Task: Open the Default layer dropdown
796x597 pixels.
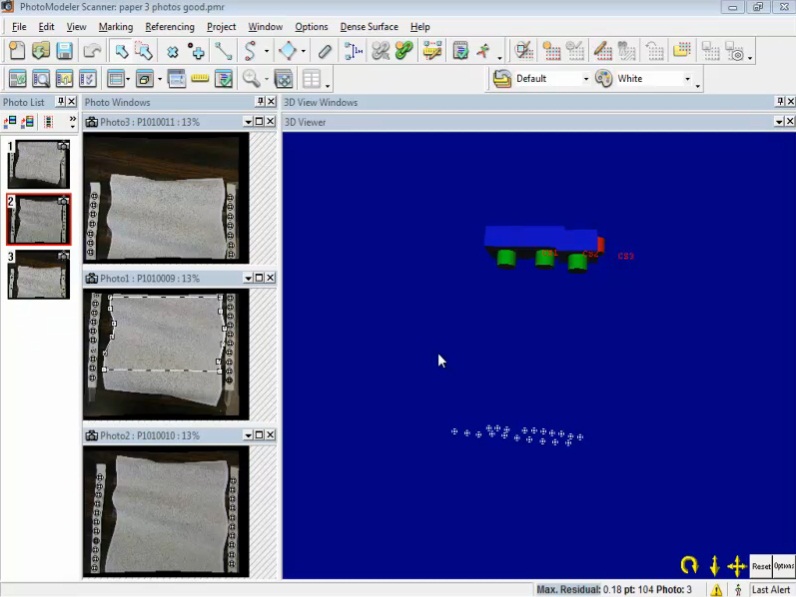Action: pyautogui.click(x=586, y=79)
